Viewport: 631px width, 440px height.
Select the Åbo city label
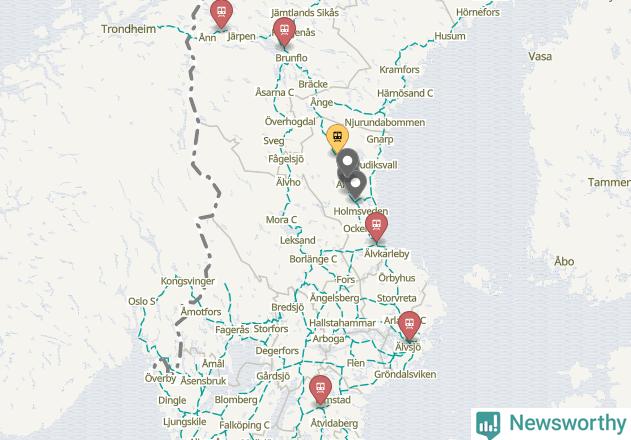point(564,261)
